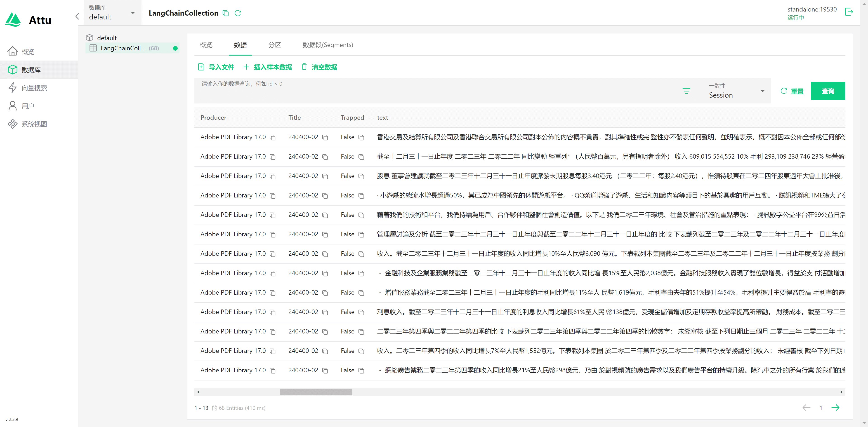Screen dimensions: 868x427
Task: Click the horizontal scrollbar left arrow
Action: tap(198, 392)
